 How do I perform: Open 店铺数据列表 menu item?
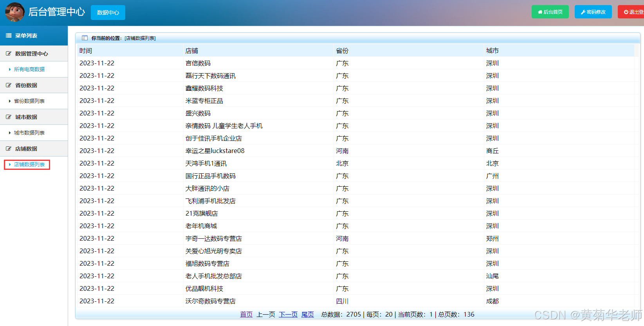[29, 164]
